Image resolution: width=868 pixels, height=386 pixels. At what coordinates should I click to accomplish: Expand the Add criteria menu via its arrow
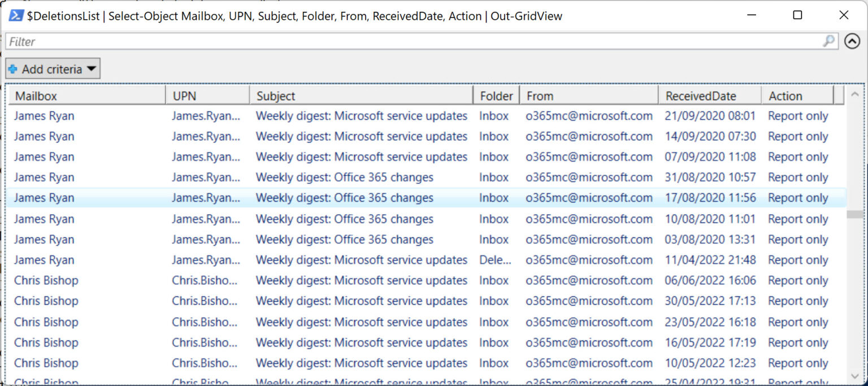point(90,68)
